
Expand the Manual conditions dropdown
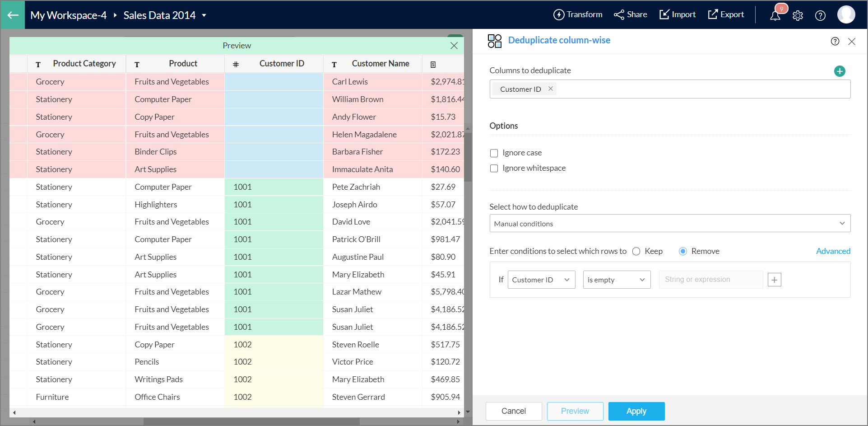[669, 223]
